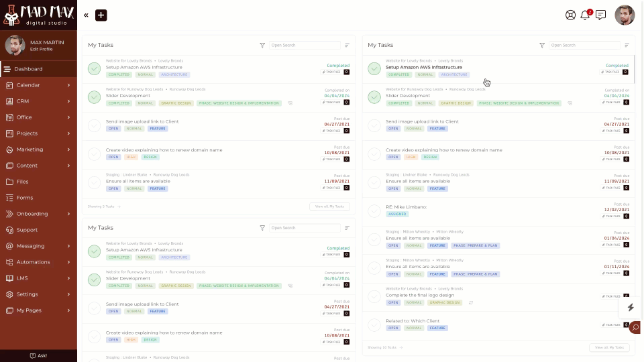Open the help lifebuoy icon

(570, 15)
